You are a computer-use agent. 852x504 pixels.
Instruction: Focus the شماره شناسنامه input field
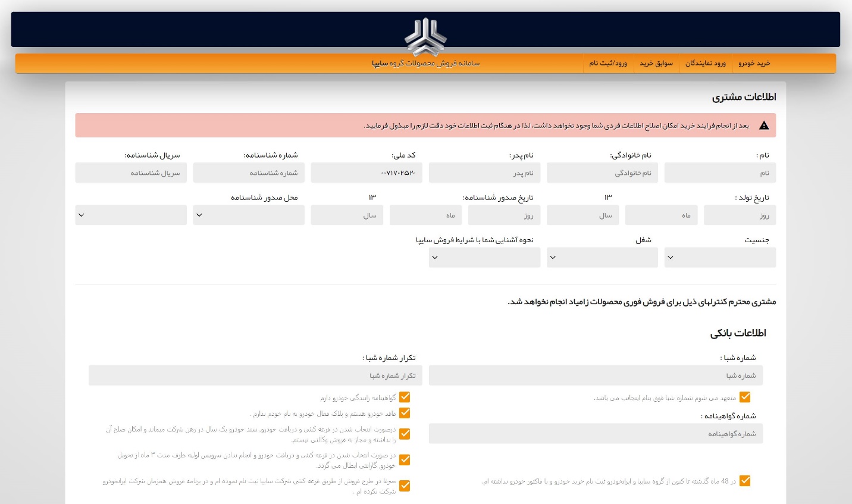(x=249, y=173)
